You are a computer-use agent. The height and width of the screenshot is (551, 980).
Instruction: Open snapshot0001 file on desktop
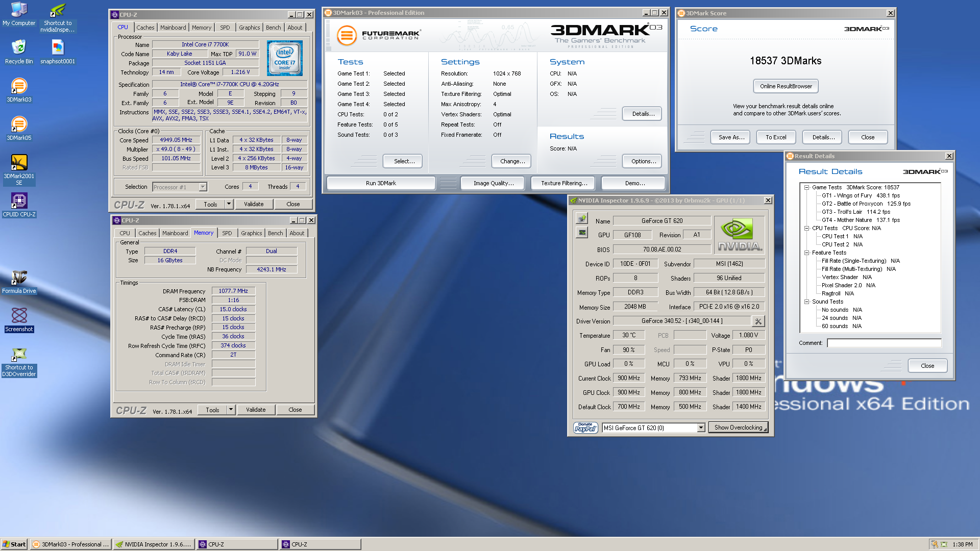[x=58, y=52]
